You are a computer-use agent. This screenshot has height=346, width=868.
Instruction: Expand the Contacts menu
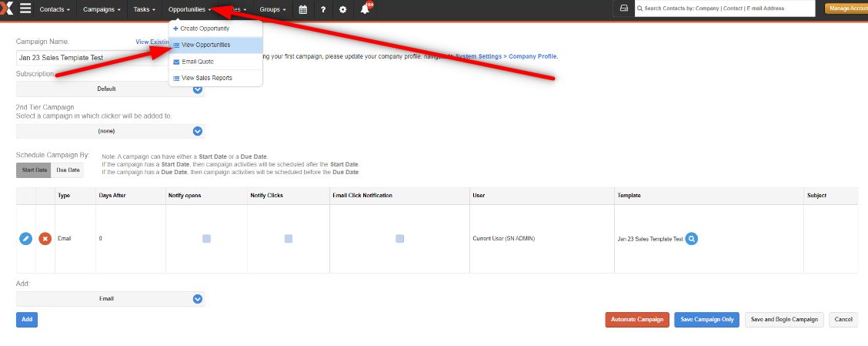pyautogui.click(x=55, y=9)
